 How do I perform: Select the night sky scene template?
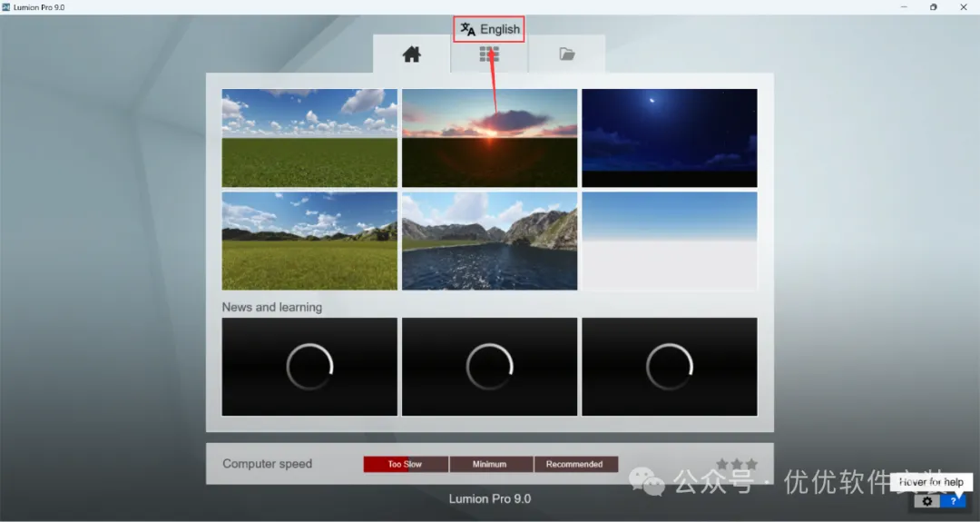pyautogui.click(x=670, y=138)
